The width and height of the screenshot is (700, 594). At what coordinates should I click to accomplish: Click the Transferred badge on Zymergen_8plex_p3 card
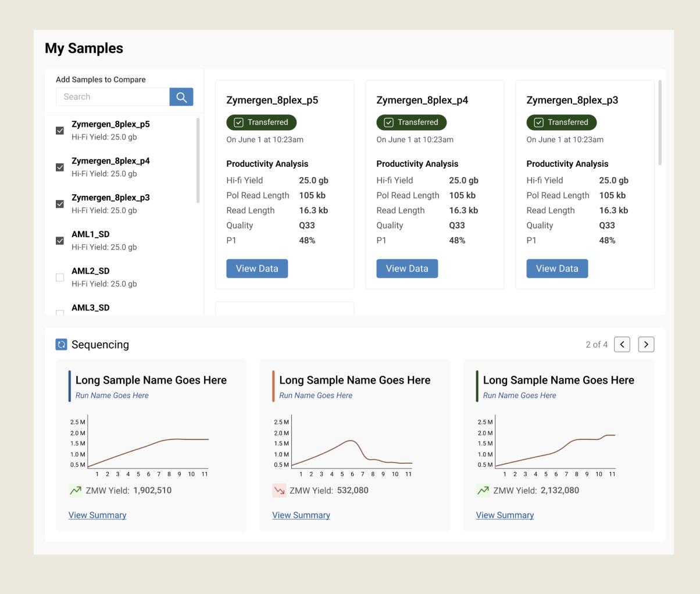pyautogui.click(x=562, y=123)
